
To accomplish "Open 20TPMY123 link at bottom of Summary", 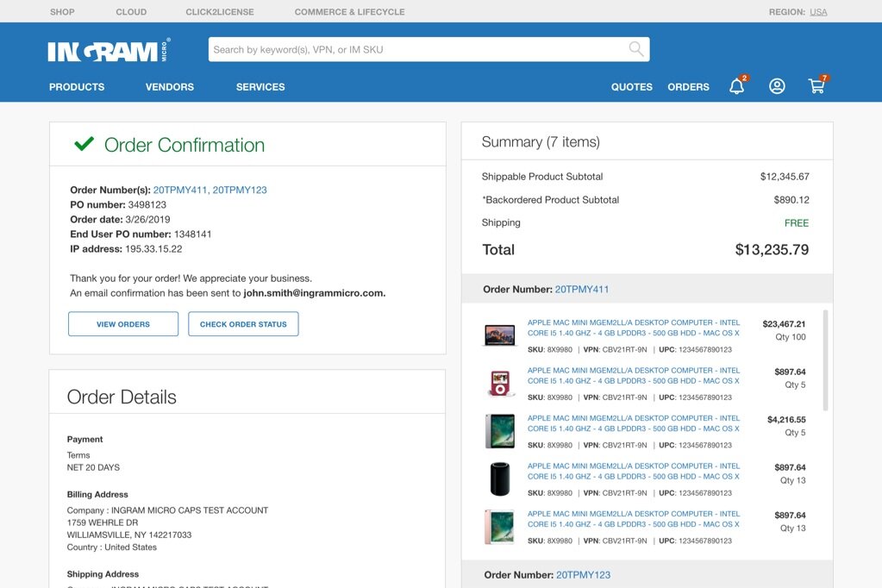I will pos(583,575).
